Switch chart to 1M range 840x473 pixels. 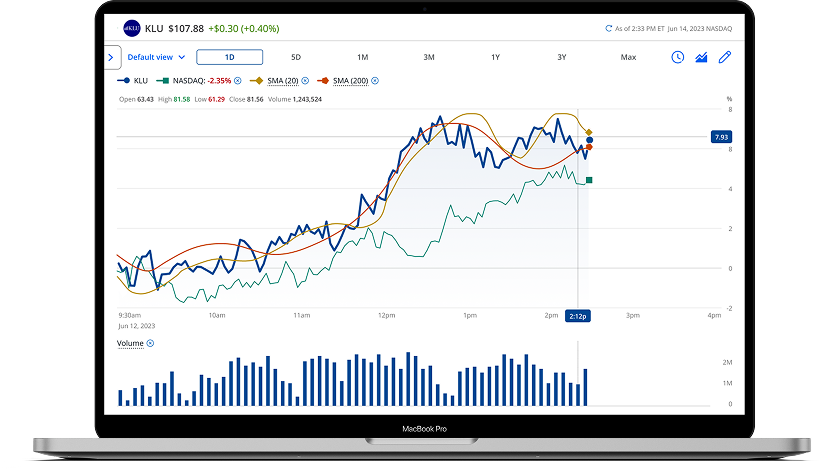click(362, 57)
